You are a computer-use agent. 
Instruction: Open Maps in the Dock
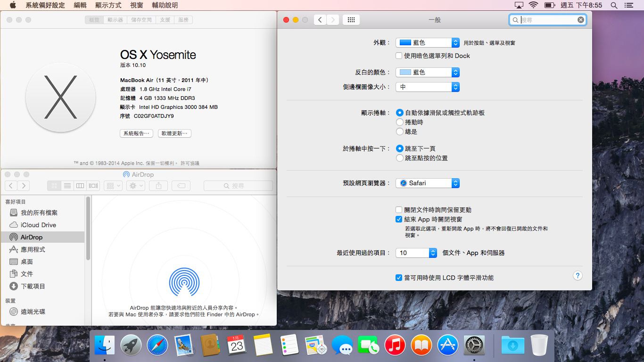(x=315, y=346)
